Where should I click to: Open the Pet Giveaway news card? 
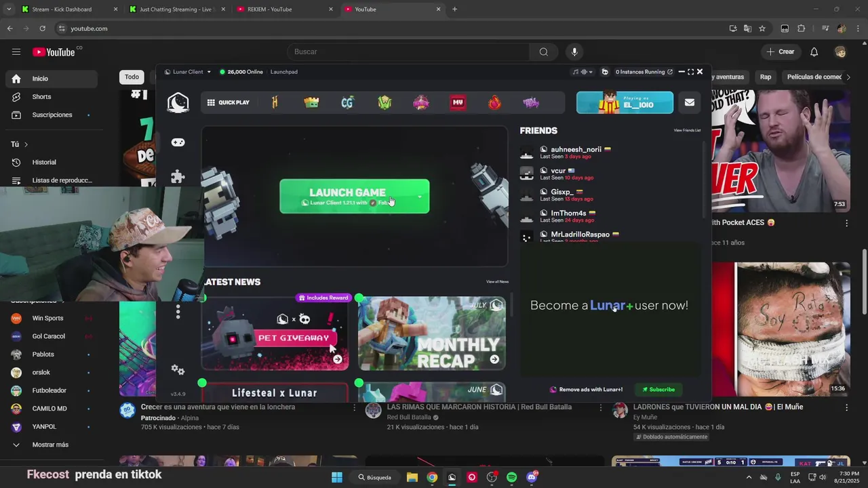275,333
